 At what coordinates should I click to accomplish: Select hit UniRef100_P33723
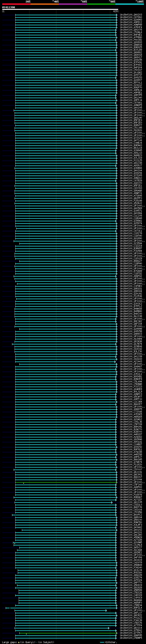pyautogui.click(x=131, y=387)
